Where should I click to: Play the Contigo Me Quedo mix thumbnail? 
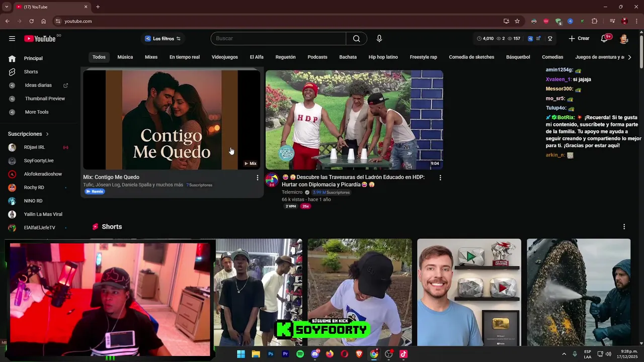click(172, 120)
